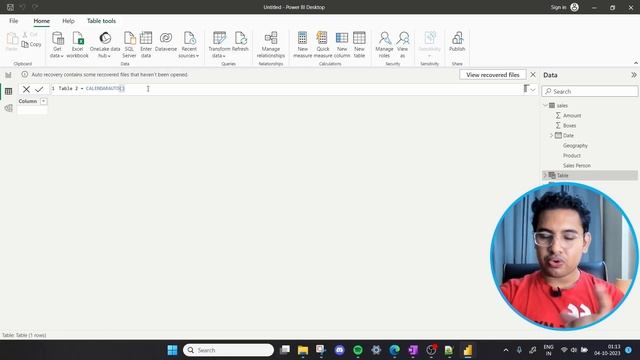Collapse the Data pane with chevrons

633,75
